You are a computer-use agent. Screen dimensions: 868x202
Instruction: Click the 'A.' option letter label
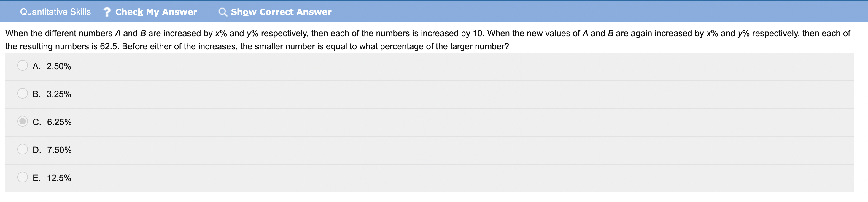(36, 67)
